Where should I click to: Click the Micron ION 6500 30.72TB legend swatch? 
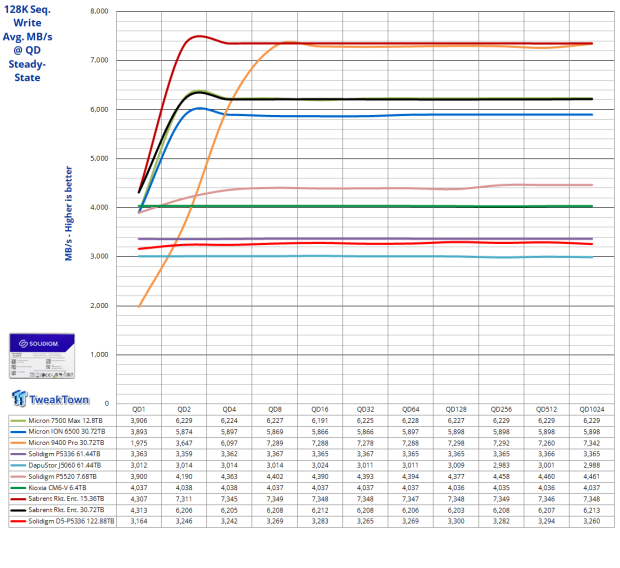point(18,432)
